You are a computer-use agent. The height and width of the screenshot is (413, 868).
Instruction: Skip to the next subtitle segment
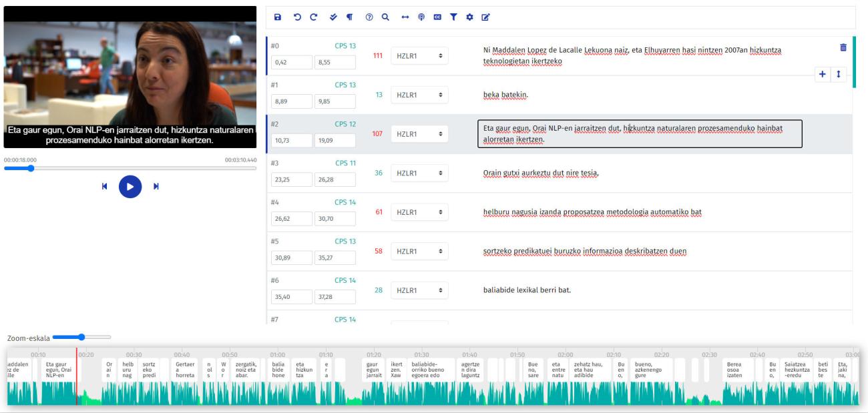(x=156, y=187)
